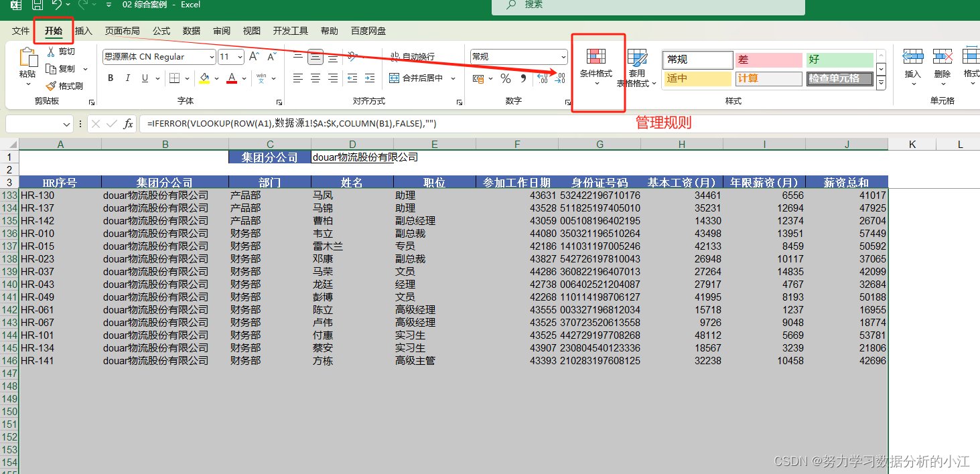Image resolution: width=980 pixels, height=474 pixels.
Task: Click the phonetic guide (wén) icon
Action: point(261,78)
